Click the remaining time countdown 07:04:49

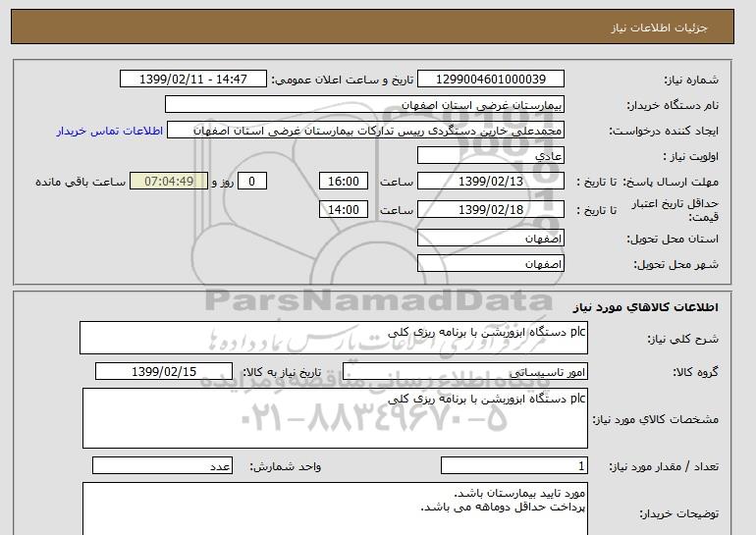point(169,182)
